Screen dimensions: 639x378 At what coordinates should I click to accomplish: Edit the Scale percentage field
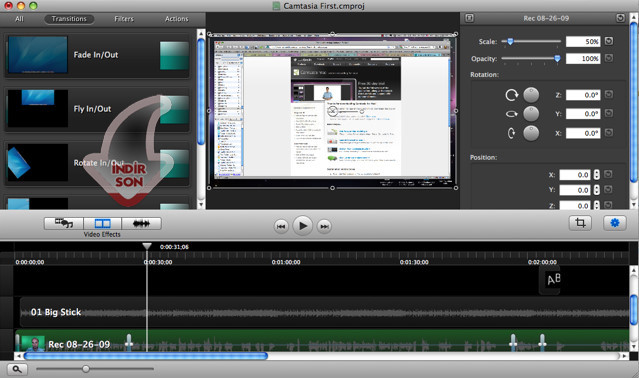583,42
